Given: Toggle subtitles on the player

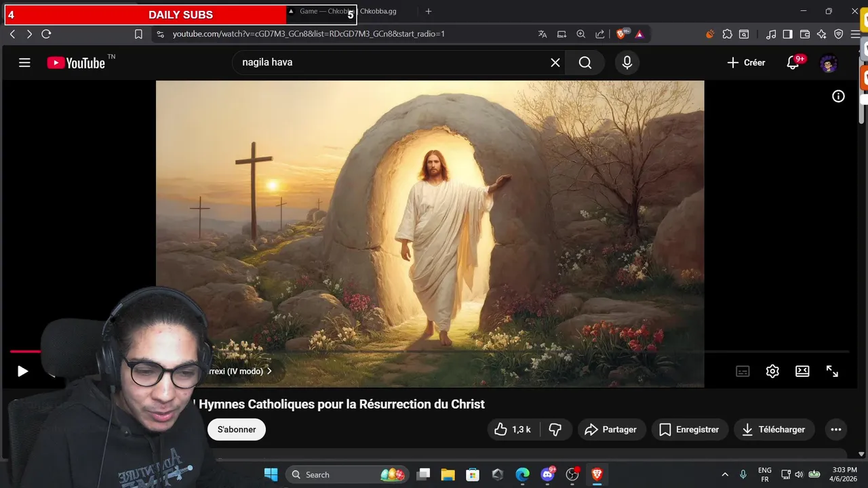Looking at the screenshot, I should click(x=743, y=371).
